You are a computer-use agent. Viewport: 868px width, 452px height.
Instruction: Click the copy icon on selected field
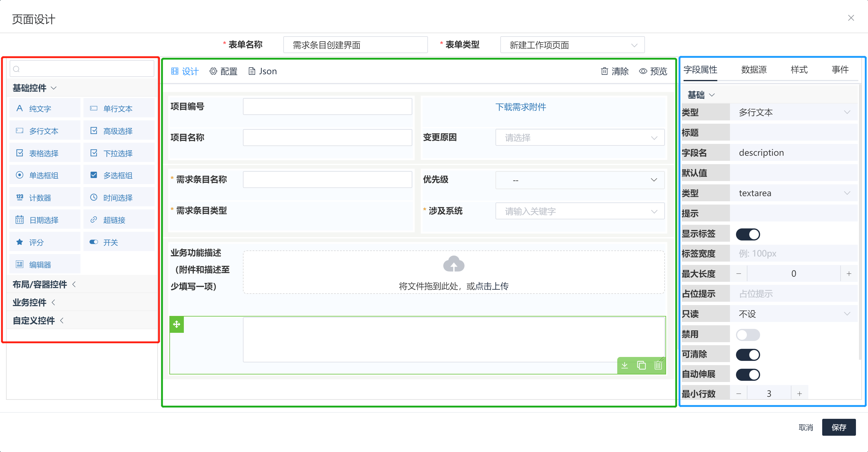(x=641, y=365)
